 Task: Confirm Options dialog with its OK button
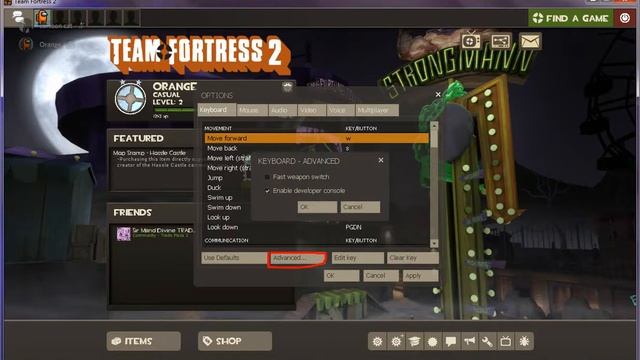coord(342,276)
